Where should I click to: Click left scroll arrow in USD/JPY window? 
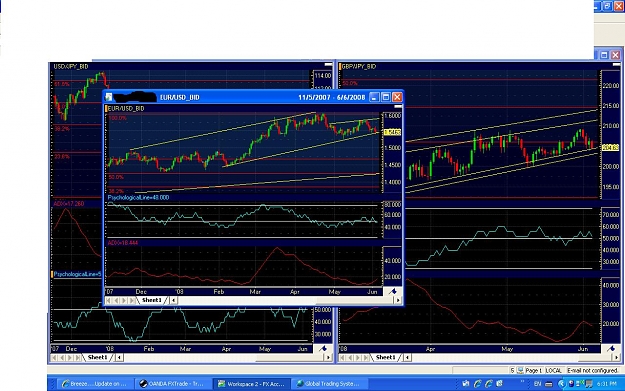119,358
